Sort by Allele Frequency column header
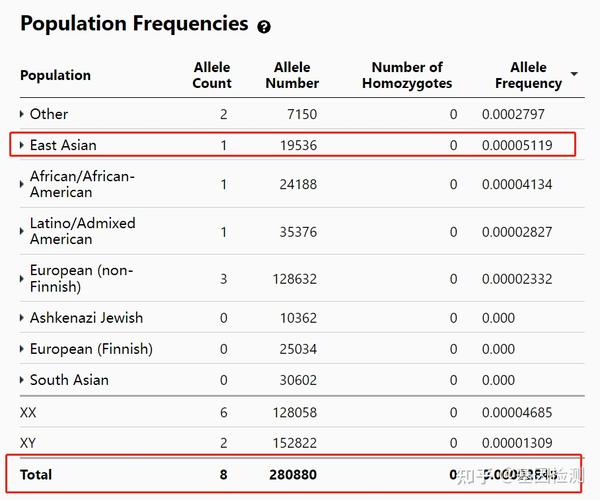This screenshot has height=500, width=600. click(528, 75)
